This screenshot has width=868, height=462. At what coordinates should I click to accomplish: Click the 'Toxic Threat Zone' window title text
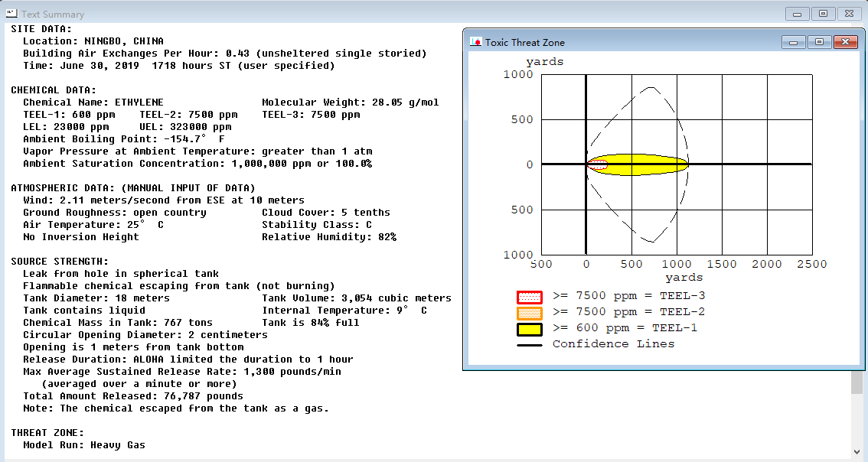[x=525, y=43]
